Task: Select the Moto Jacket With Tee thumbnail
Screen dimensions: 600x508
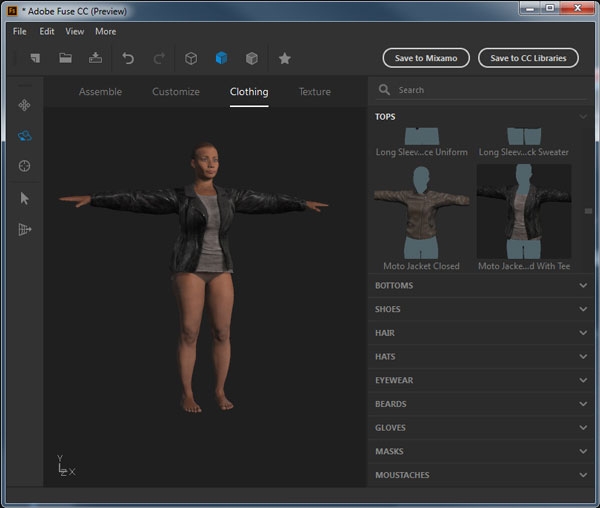Action: [x=524, y=212]
